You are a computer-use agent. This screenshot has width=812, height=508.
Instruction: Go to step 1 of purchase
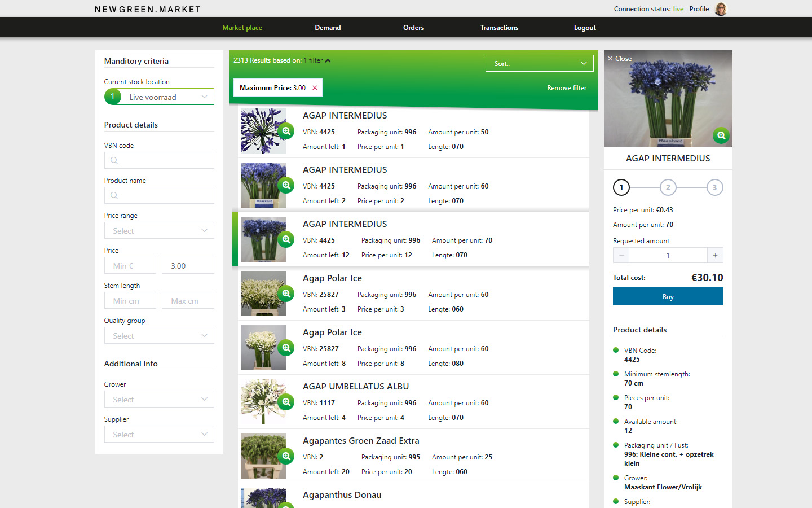[621, 187]
